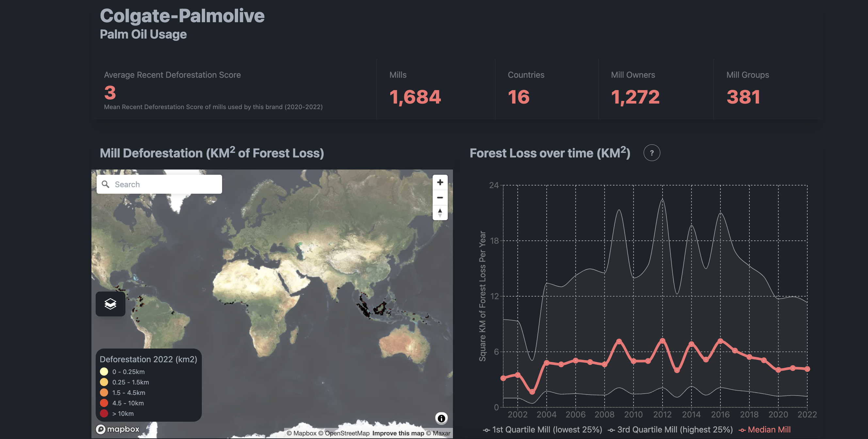The image size is (868, 439).
Task: Open Forest Loss chart help icon
Action: (x=651, y=153)
